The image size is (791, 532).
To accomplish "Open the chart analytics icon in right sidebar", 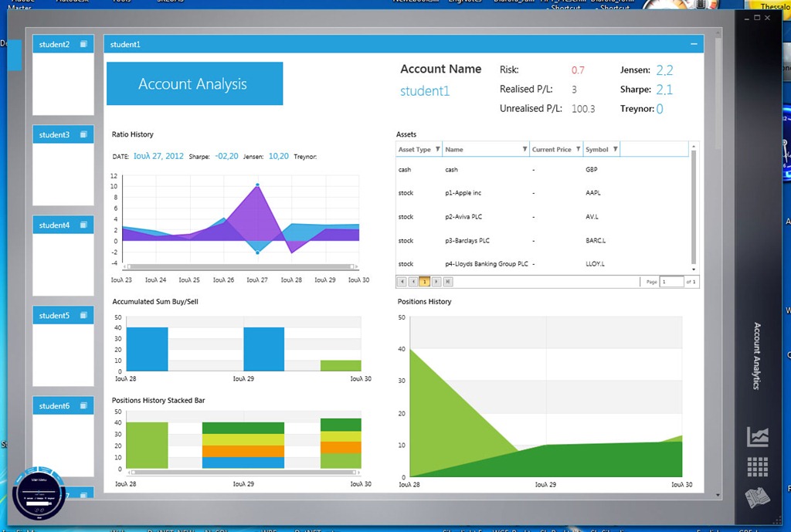I will [x=758, y=437].
